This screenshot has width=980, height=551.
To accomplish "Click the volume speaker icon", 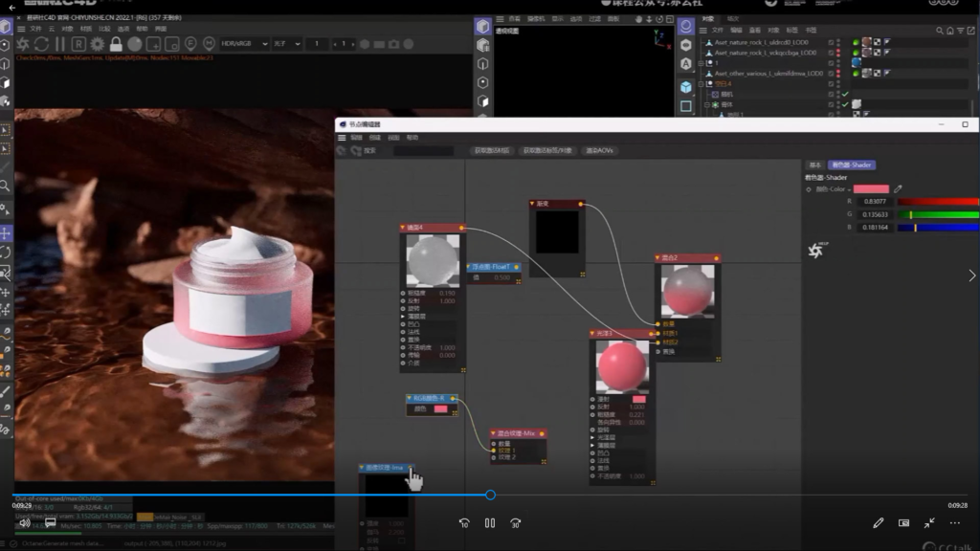I will (25, 523).
